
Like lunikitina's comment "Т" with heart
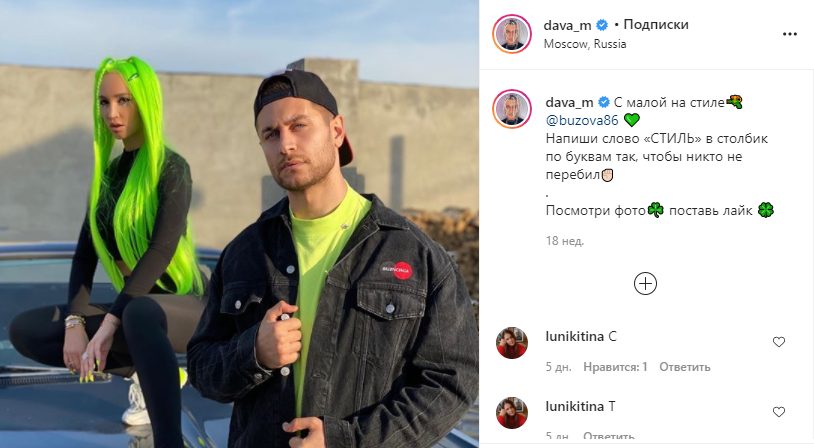pos(779,412)
